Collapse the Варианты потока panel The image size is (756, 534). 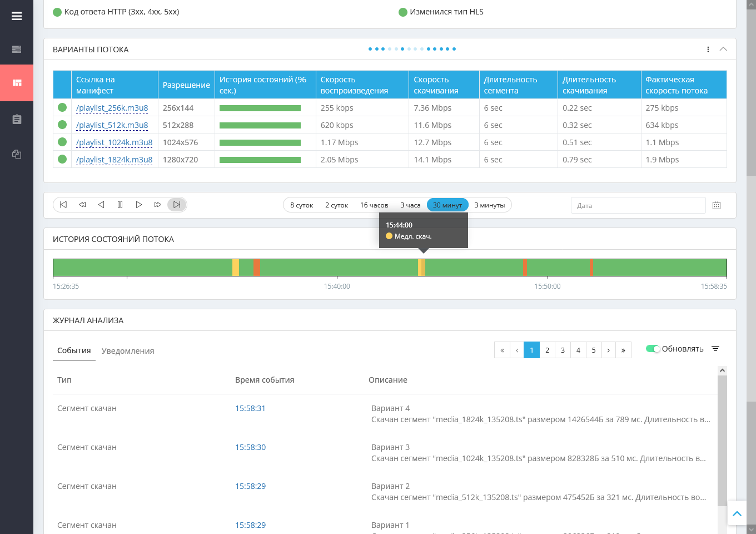coord(723,50)
